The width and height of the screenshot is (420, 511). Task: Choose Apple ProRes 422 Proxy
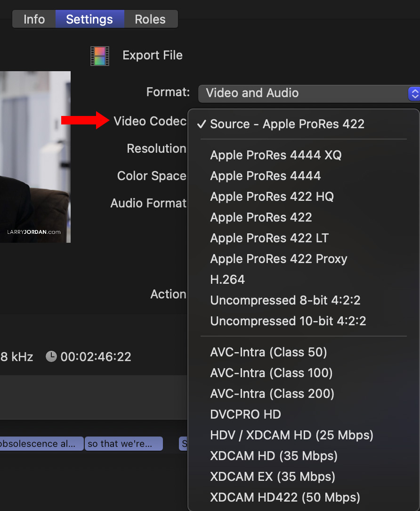point(279,259)
